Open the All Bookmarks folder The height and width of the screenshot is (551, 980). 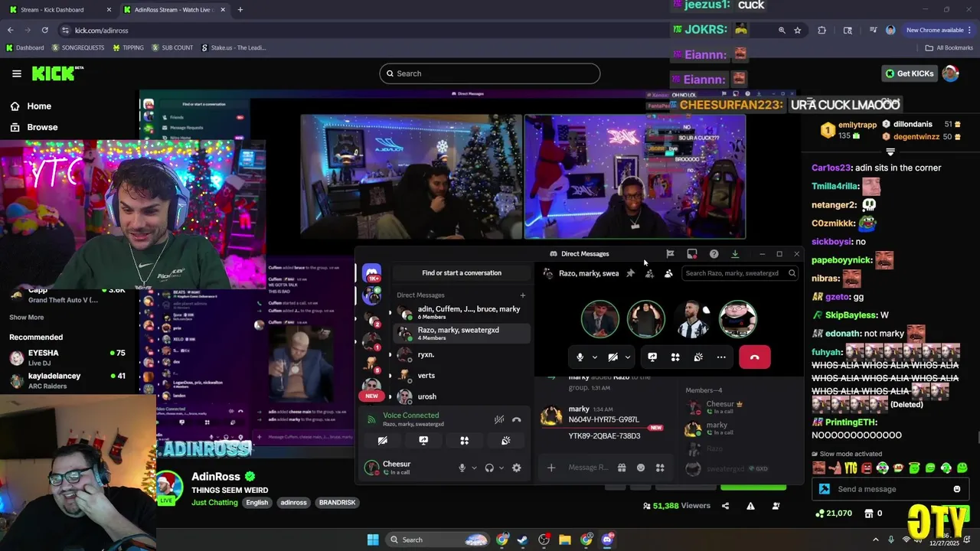coord(949,47)
